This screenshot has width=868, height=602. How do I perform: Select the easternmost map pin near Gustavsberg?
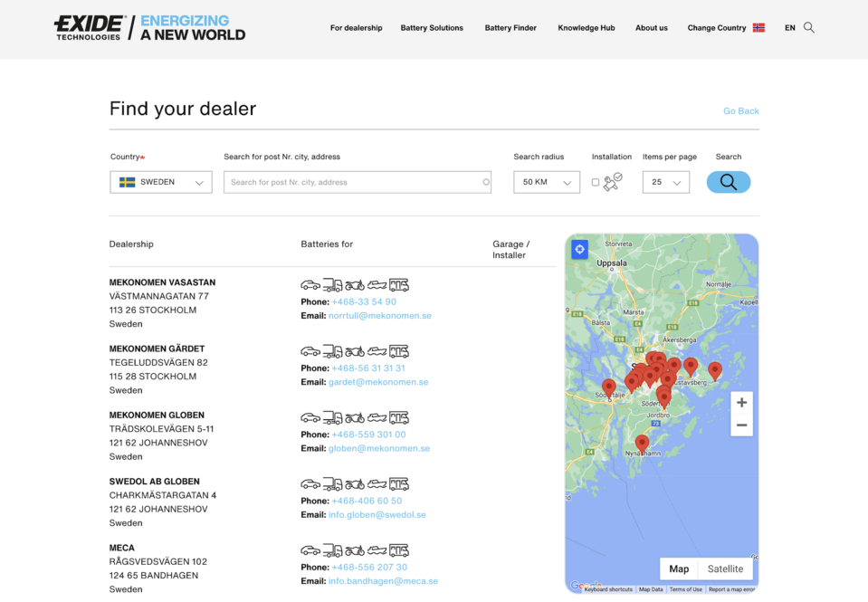coord(715,370)
